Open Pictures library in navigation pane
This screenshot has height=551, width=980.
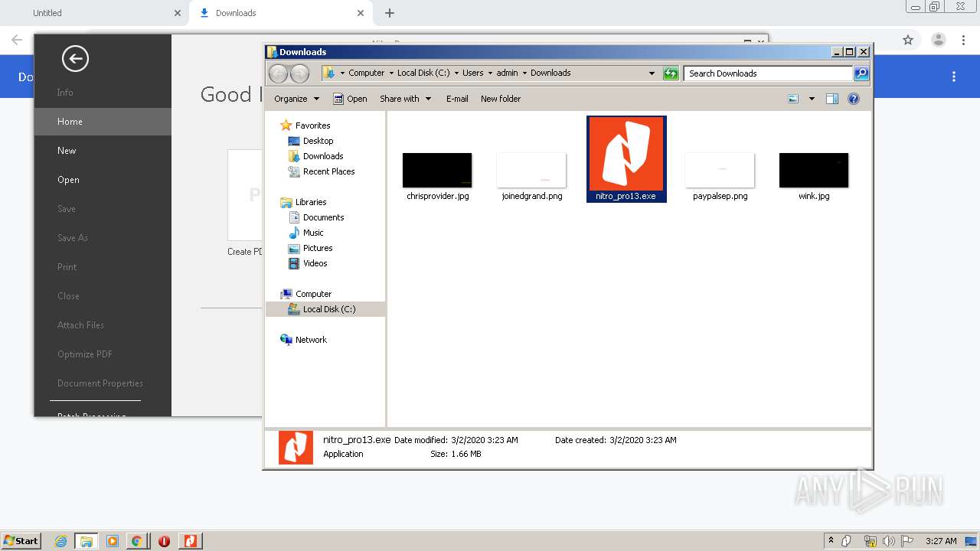click(x=310, y=248)
